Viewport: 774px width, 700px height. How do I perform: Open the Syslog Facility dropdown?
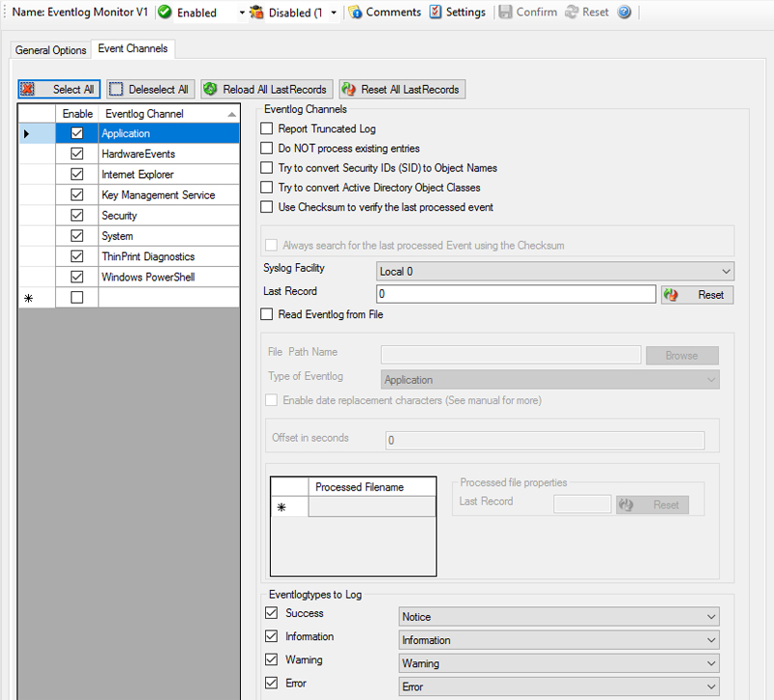pyautogui.click(x=554, y=272)
